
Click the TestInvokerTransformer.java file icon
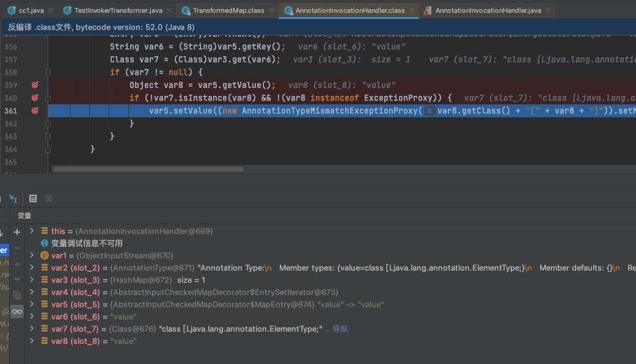67,10
